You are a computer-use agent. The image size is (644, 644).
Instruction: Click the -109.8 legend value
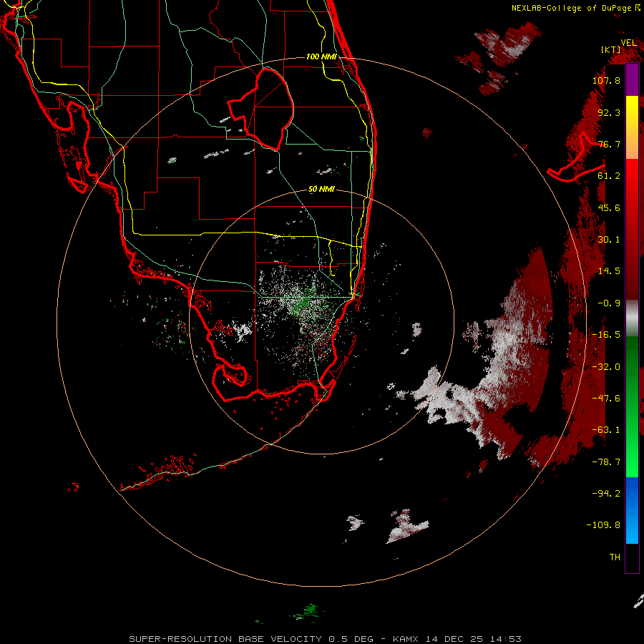(603, 525)
